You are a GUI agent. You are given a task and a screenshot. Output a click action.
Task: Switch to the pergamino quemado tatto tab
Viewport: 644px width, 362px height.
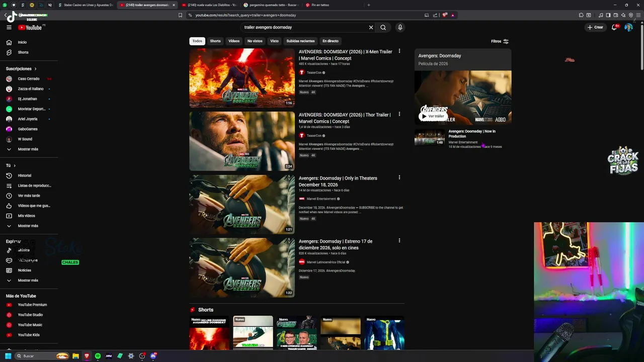[271, 5]
